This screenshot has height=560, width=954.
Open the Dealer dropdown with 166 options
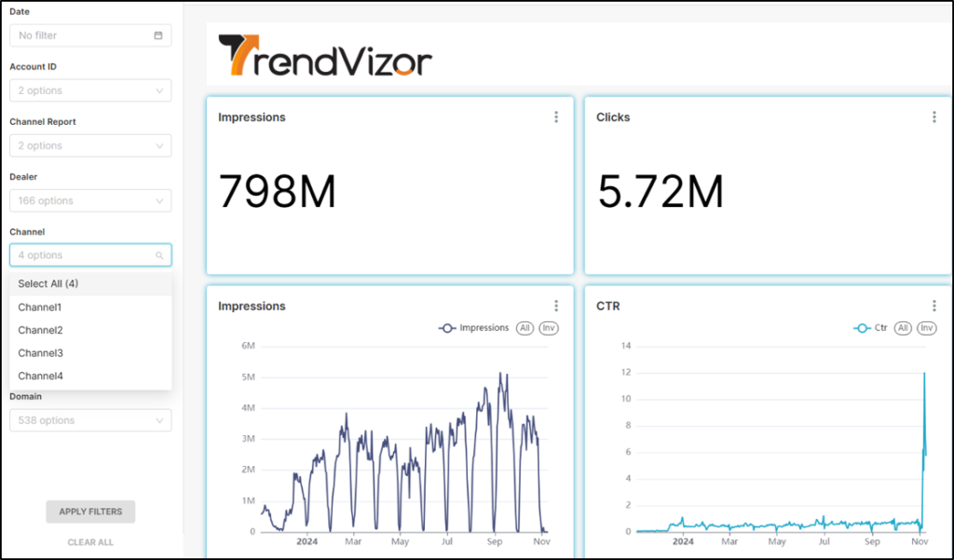[x=90, y=200]
